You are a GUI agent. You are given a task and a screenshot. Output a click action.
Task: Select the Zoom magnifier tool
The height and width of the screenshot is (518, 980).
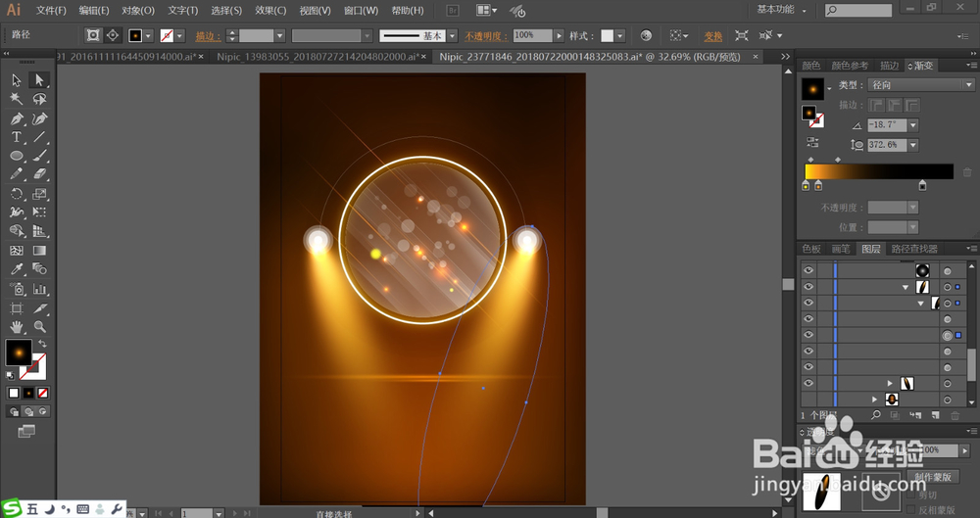coord(39,326)
